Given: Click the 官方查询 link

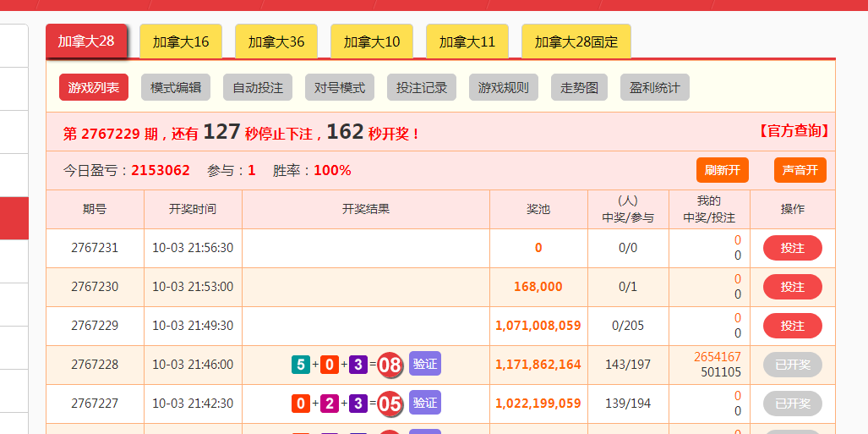Looking at the screenshot, I should coord(793,131).
